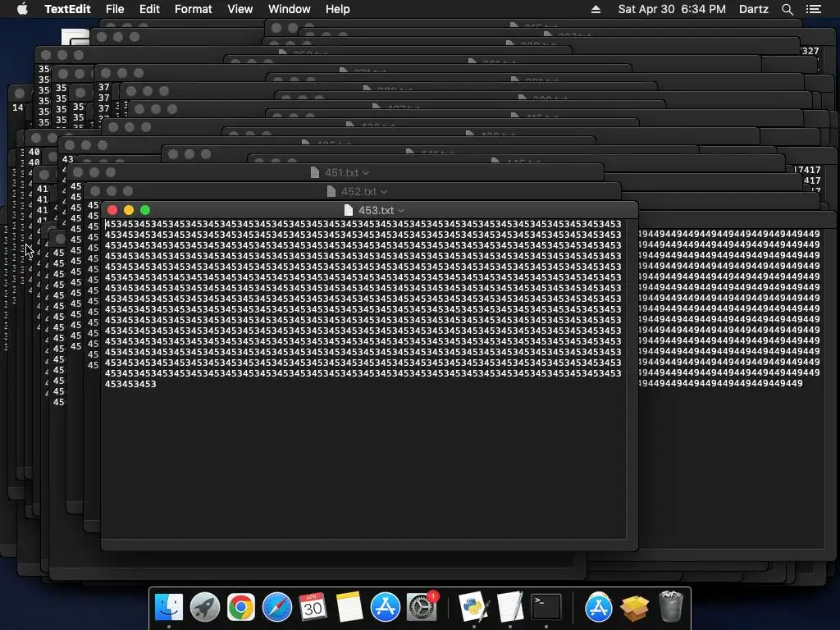Screen dimensions: 840x630
Task: Open the File menu
Action: [x=115, y=9]
